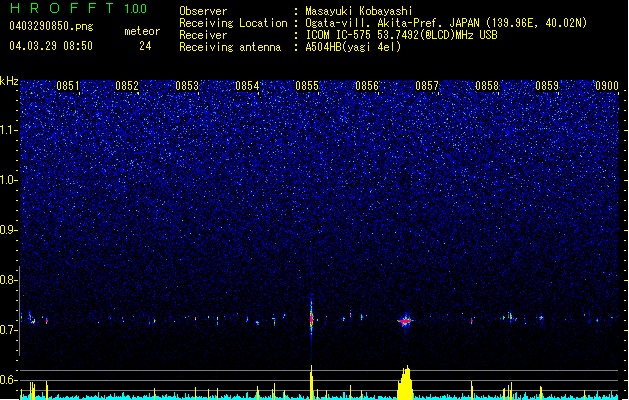
Task: Click the 'meteor' label
Action: [x=142, y=31]
